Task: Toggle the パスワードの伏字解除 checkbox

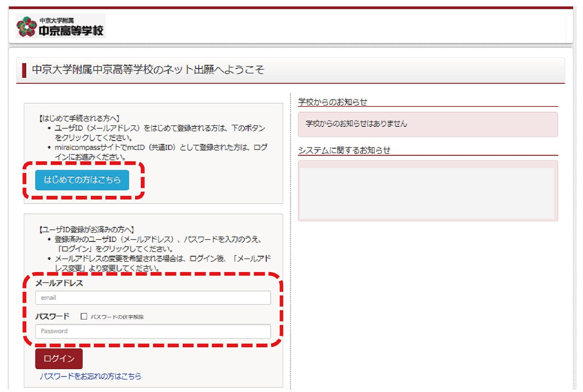Action: tap(84, 316)
